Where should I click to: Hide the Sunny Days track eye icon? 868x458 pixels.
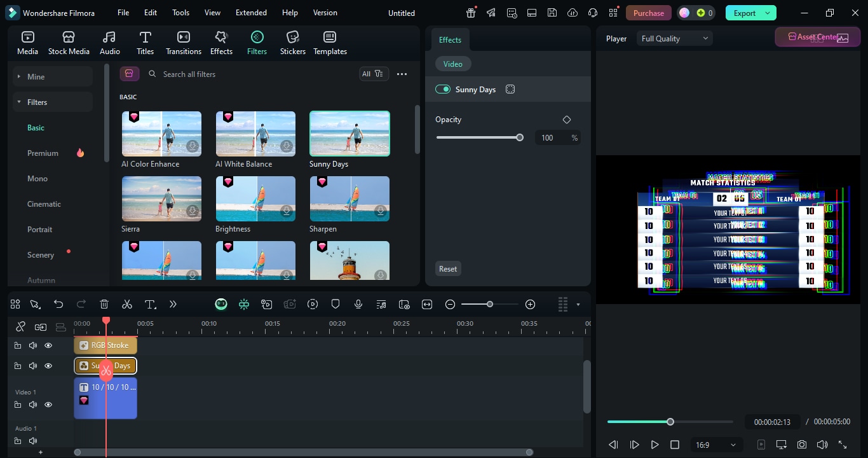coord(48,366)
